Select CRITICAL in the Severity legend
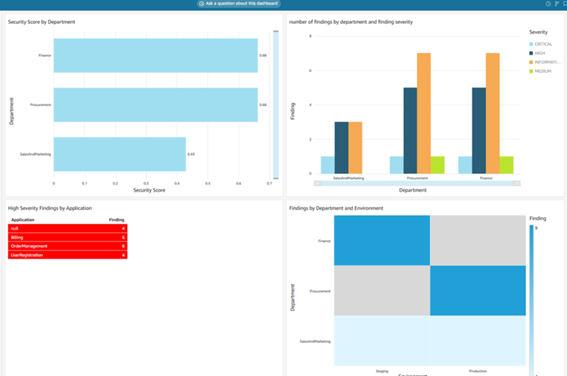Screen dimensions: 567x376 (541, 44)
